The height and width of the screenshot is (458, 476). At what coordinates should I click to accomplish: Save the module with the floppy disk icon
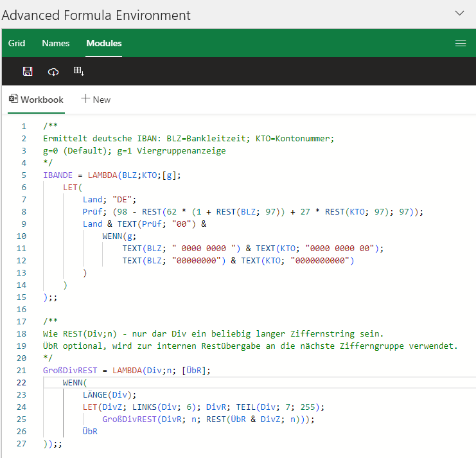pos(28,71)
